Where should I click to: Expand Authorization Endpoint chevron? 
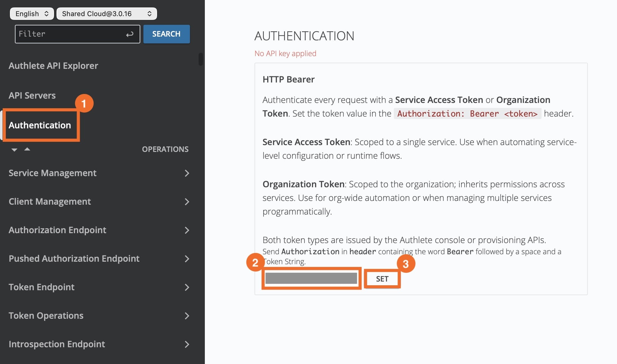point(187,230)
